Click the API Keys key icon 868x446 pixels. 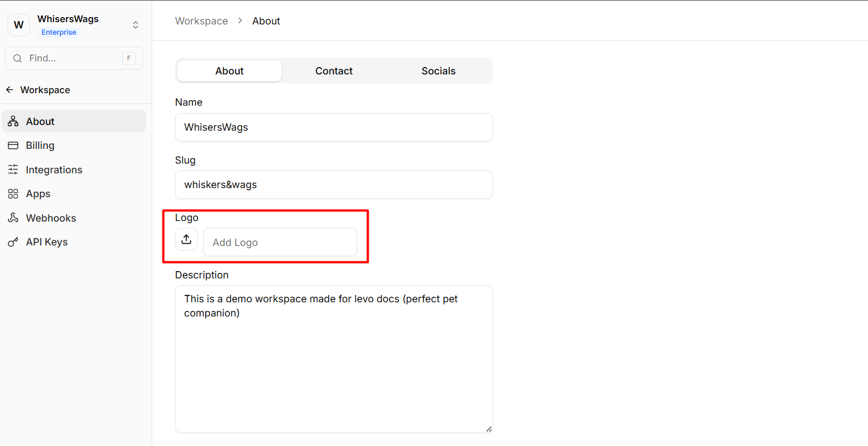point(13,242)
